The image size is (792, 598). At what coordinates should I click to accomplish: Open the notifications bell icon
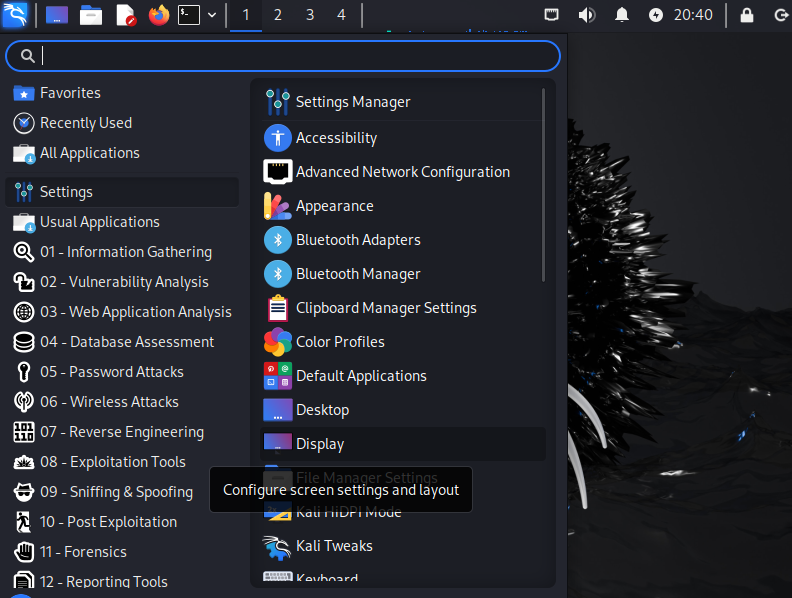coord(622,15)
